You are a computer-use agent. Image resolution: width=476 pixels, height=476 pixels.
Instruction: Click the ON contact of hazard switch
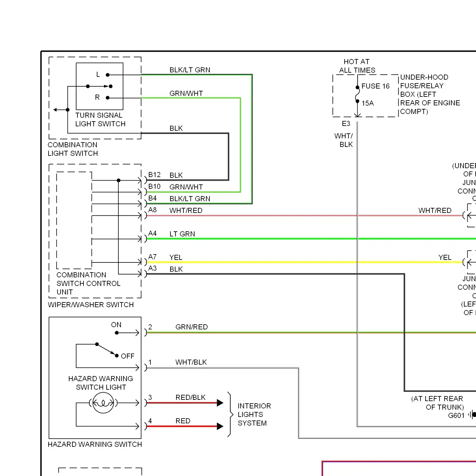(x=117, y=333)
